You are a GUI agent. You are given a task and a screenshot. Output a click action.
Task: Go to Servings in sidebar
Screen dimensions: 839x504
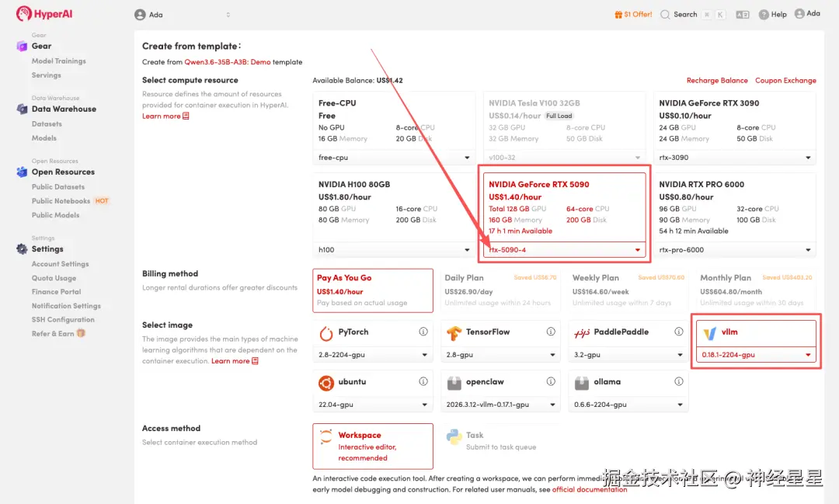pos(46,75)
